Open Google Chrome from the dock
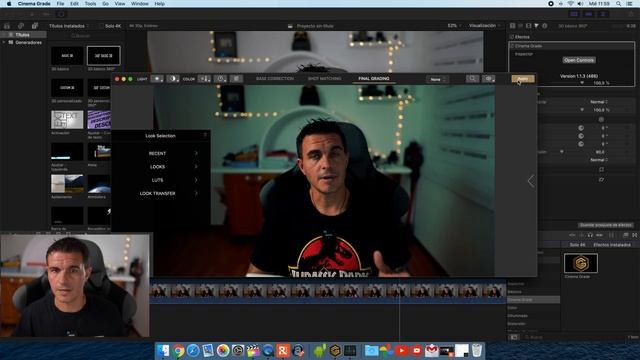Viewport: 640px width, 360px height. click(178, 350)
